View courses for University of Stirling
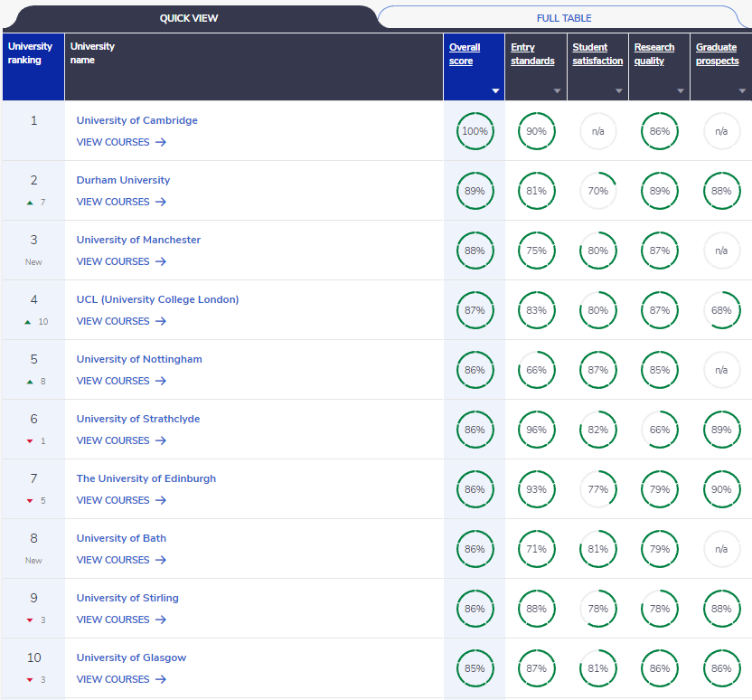Screen dimensions: 752x700 [x=121, y=620]
